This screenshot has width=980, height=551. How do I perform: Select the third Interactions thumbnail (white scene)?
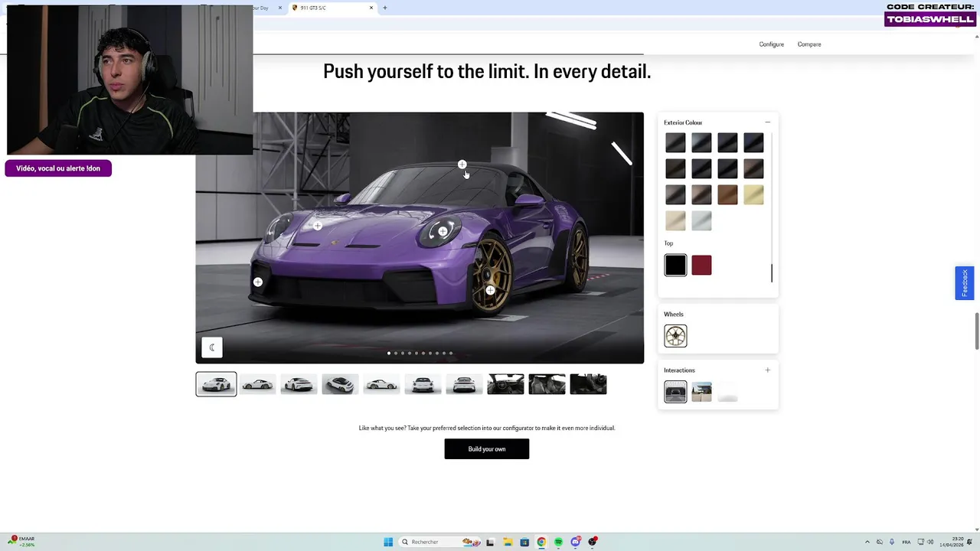point(727,392)
